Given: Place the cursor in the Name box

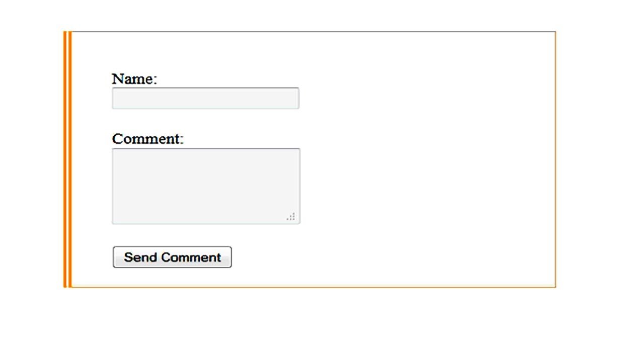Looking at the screenshot, I should [x=205, y=99].
